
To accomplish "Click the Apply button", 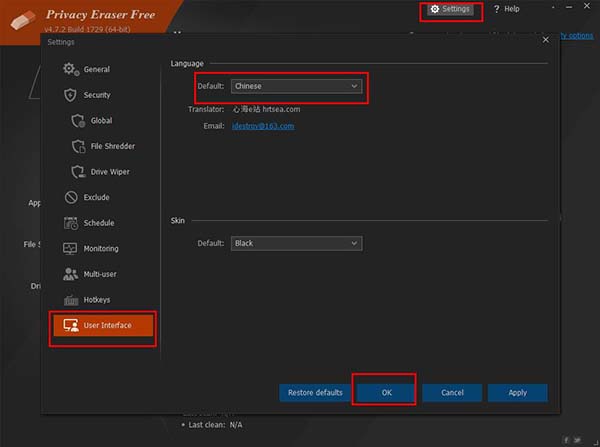I will 517,392.
